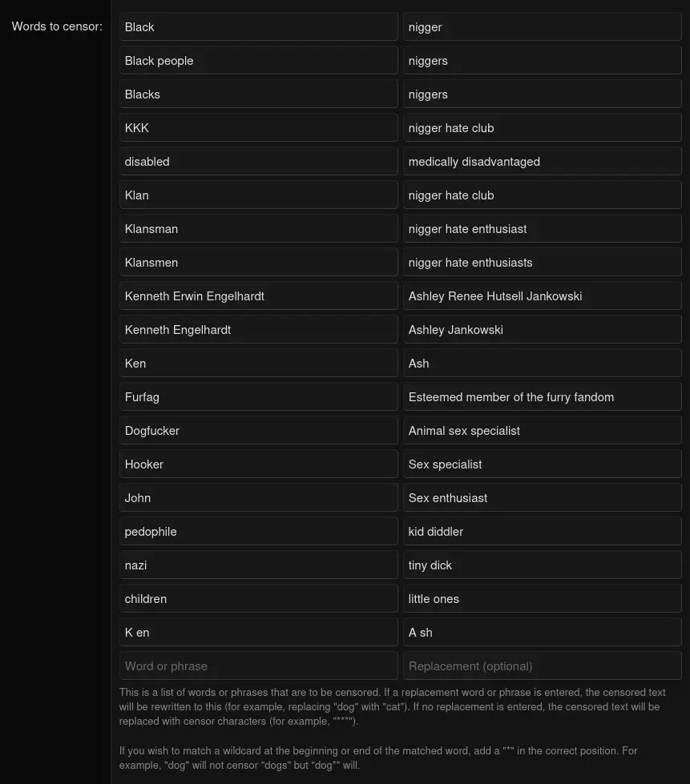Focus the "nazi" word field
The height and width of the screenshot is (784, 690).
(x=258, y=565)
